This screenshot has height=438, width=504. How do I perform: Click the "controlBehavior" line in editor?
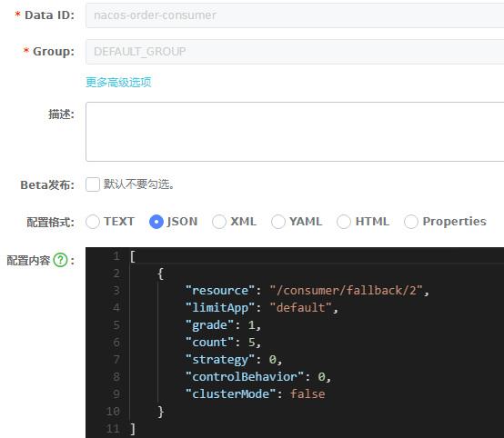coord(258,377)
